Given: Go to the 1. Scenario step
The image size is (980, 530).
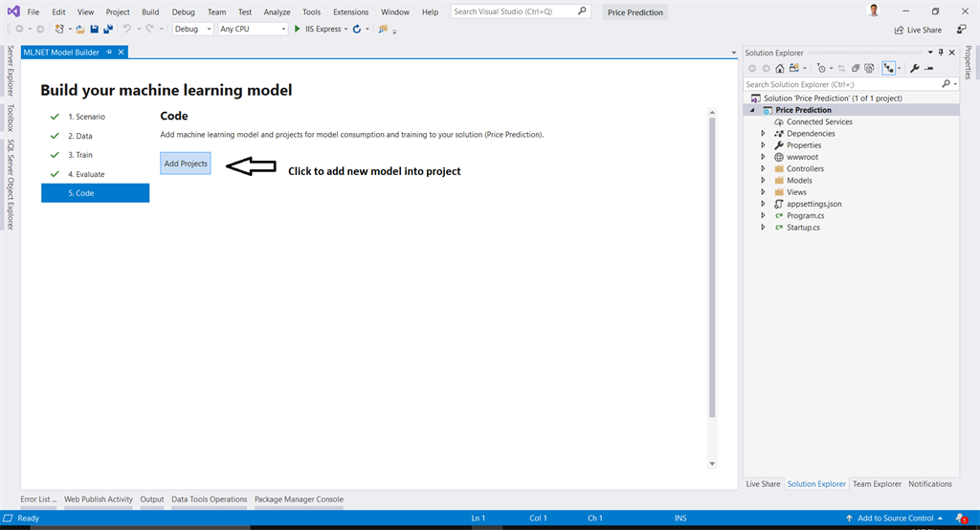Looking at the screenshot, I should pos(86,117).
